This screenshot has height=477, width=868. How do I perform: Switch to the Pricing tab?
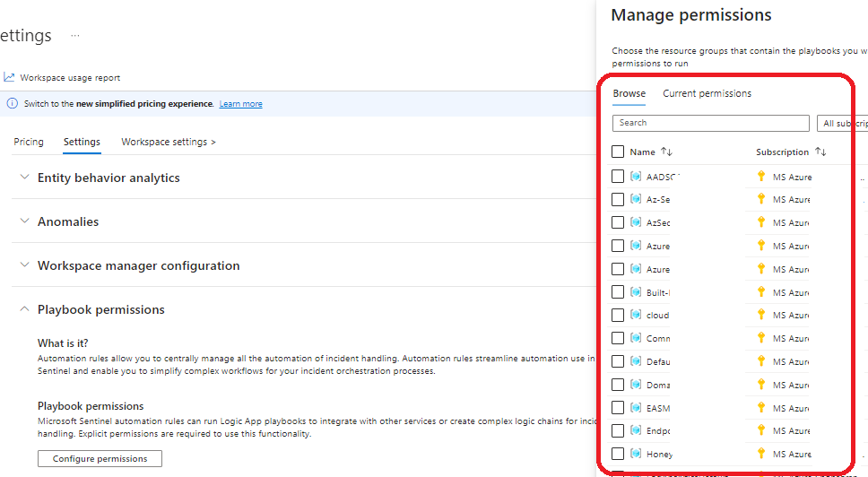(x=29, y=142)
